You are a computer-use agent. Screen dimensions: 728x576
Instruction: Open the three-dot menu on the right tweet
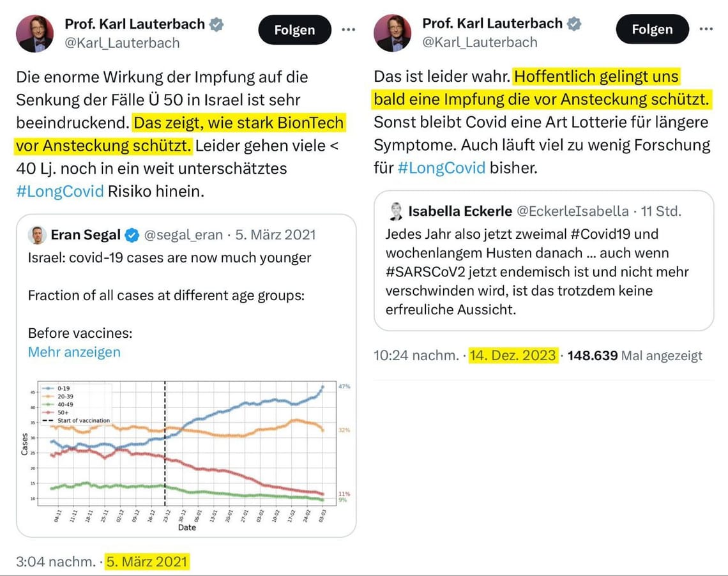coord(706,29)
